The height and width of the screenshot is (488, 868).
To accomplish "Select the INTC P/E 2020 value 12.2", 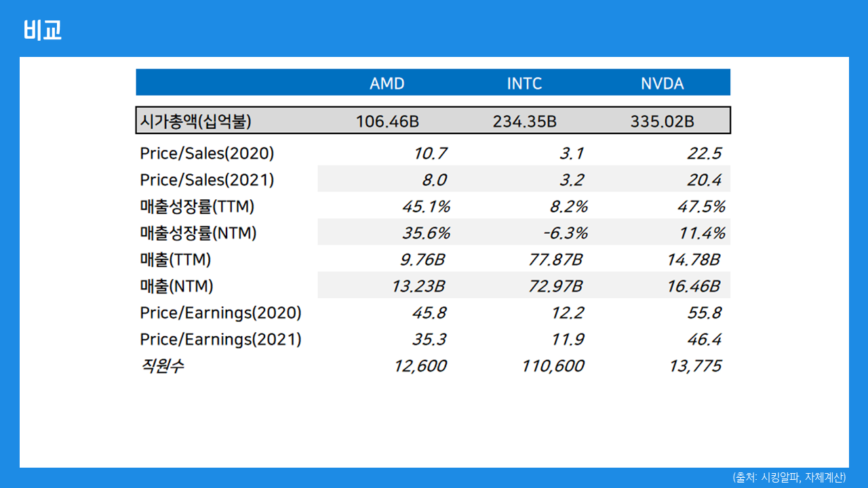I will (568, 312).
